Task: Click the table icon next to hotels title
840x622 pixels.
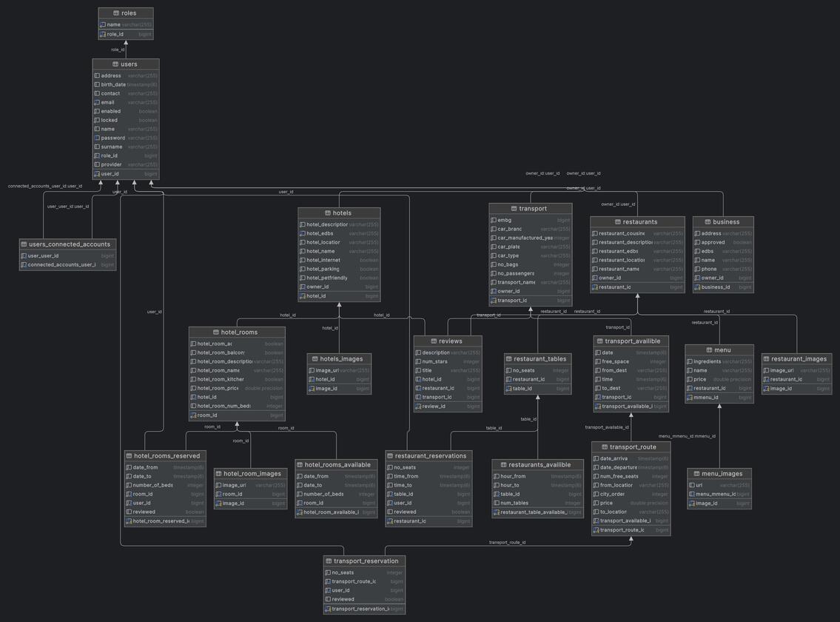Action: [328, 213]
